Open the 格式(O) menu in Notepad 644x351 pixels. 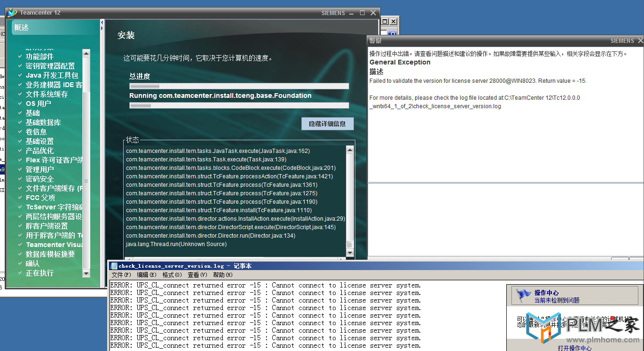pyautogui.click(x=172, y=275)
